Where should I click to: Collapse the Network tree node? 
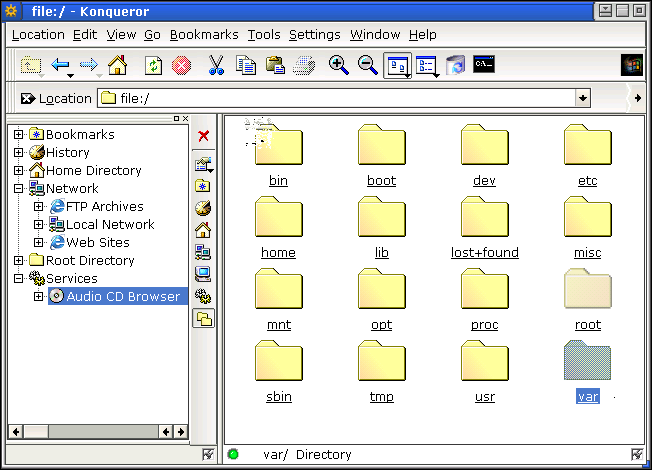pyautogui.click(x=18, y=188)
